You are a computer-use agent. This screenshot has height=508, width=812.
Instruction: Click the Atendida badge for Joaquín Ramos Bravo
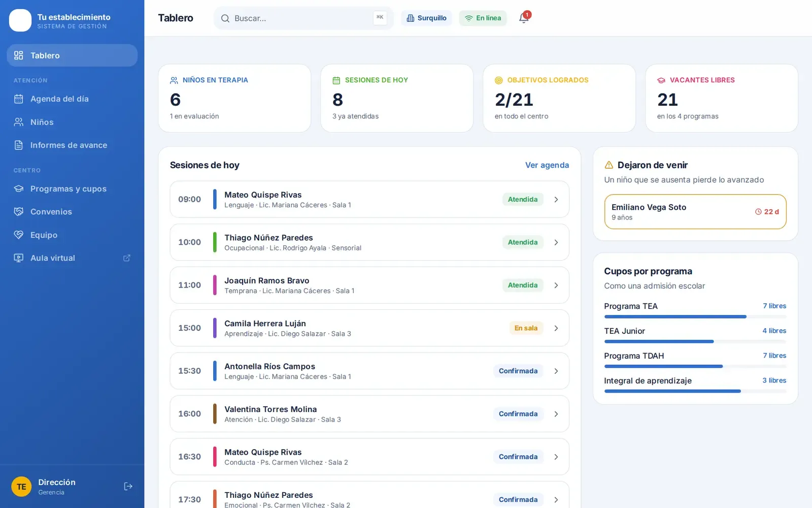[523, 285]
